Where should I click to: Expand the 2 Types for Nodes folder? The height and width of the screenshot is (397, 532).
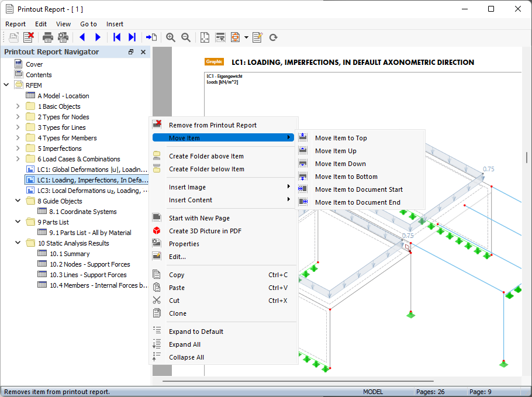[18, 117]
